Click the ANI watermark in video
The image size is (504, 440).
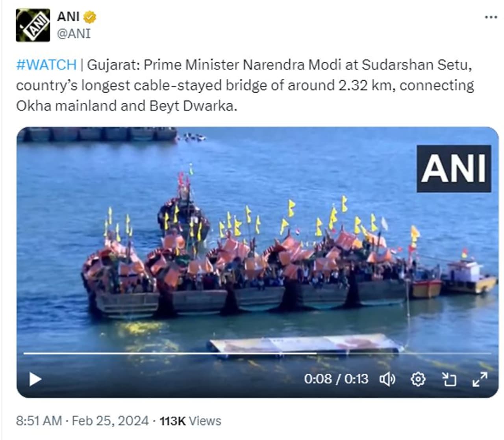[x=454, y=169]
